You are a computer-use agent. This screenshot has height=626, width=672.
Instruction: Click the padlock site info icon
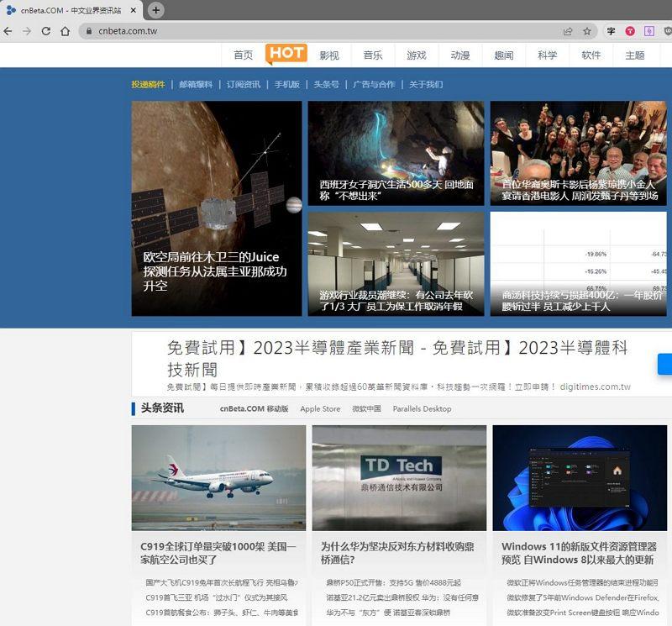(x=89, y=31)
